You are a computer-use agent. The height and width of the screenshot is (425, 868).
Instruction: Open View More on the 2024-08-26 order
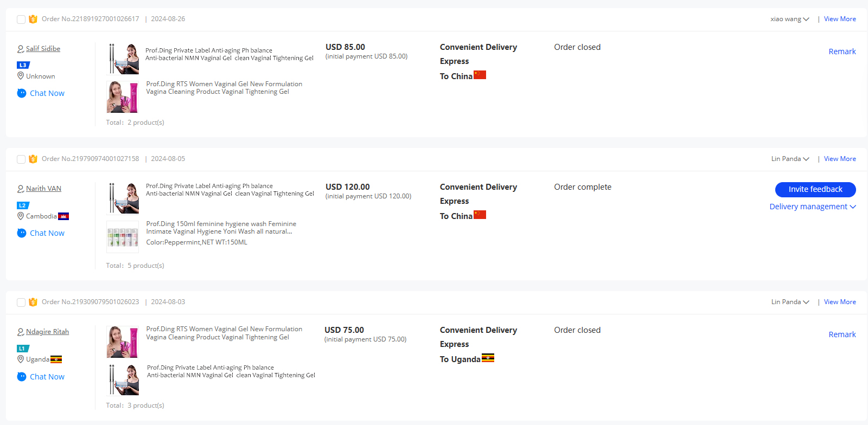pos(840,19)
